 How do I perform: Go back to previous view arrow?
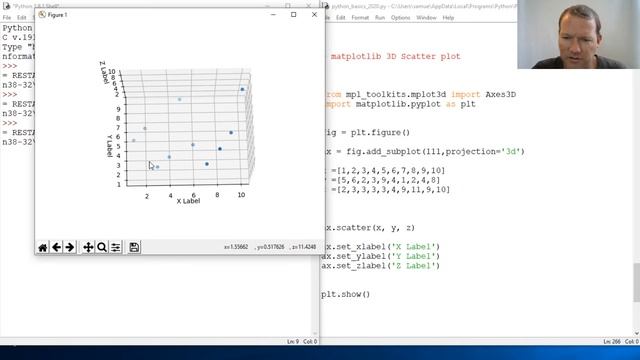[x=56, y=247]
